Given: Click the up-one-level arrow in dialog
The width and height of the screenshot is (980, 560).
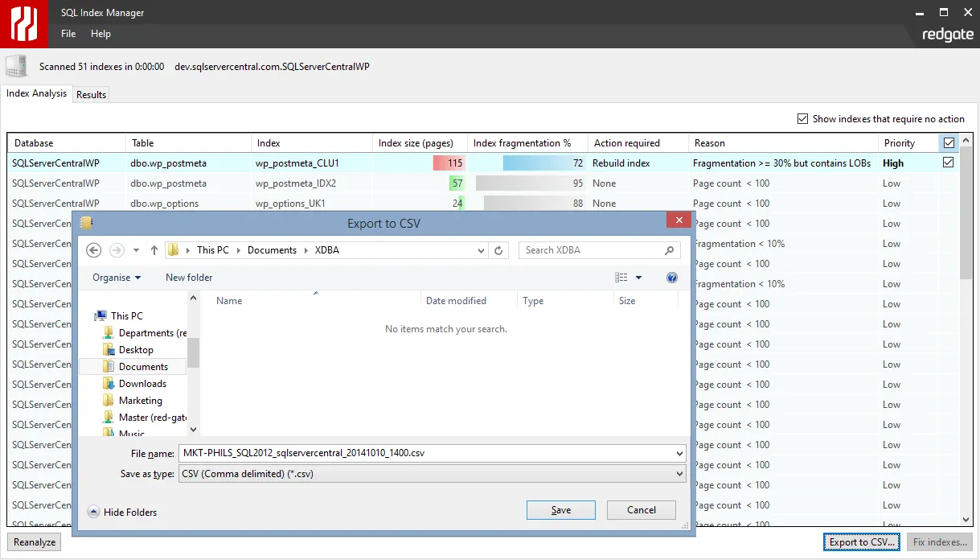Looking at the screenshot, I should coord(154,250).
